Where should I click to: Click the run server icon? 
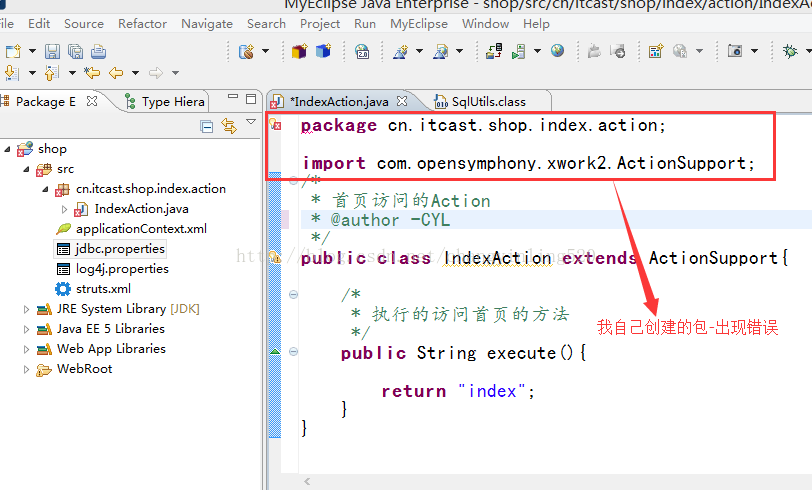click(518, 51)
